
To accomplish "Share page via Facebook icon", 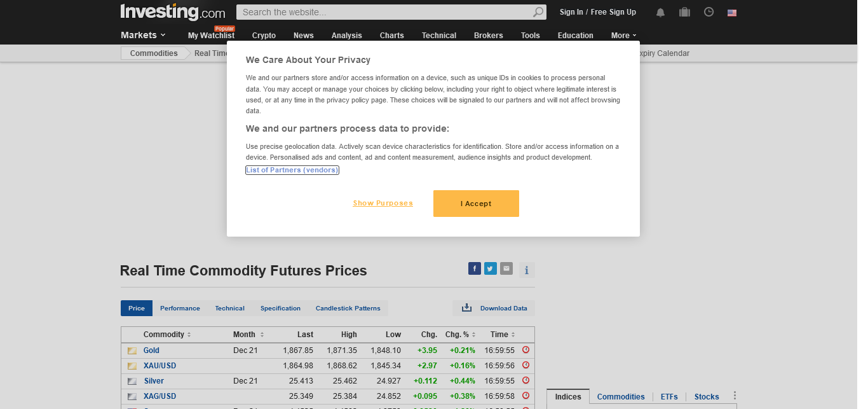I will (475, 268).
